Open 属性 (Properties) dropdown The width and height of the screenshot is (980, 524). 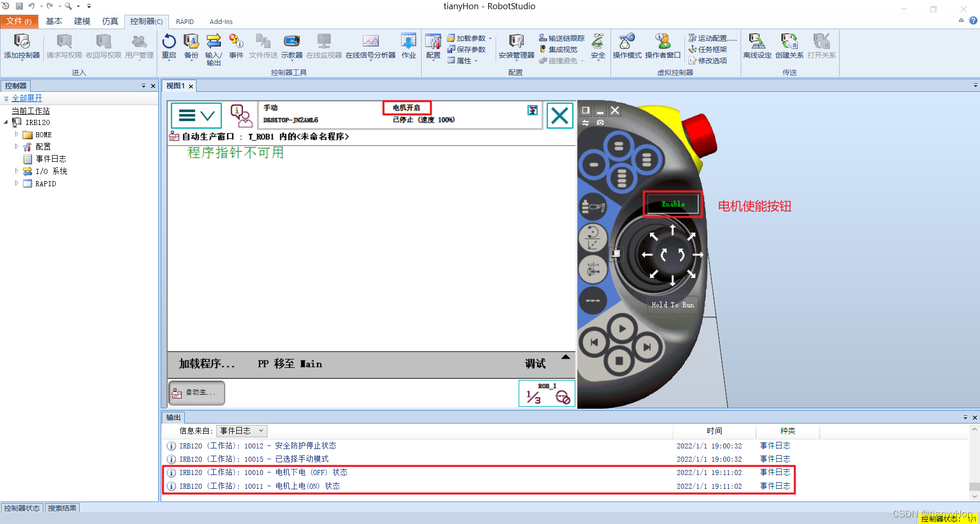(x=463, y=61)
